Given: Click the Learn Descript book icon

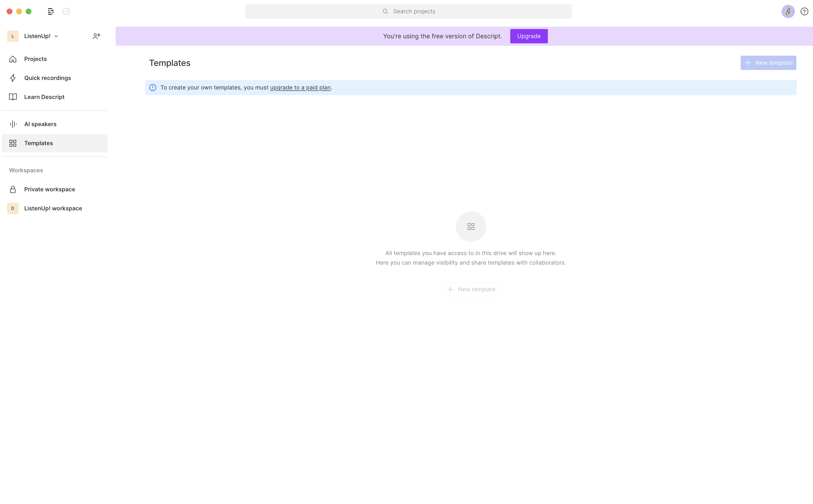Looking at the screenshot, I should pos(13,97).
